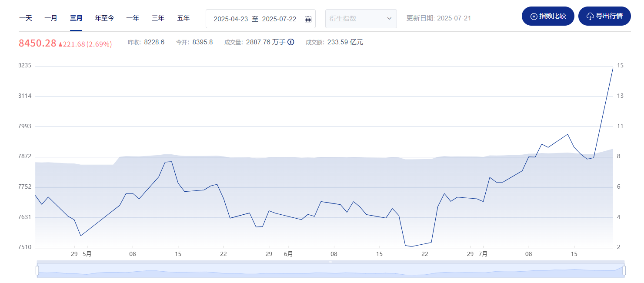Grab the right handle of range slider
The width and height of the screenshot is (644, 283).
624,270
